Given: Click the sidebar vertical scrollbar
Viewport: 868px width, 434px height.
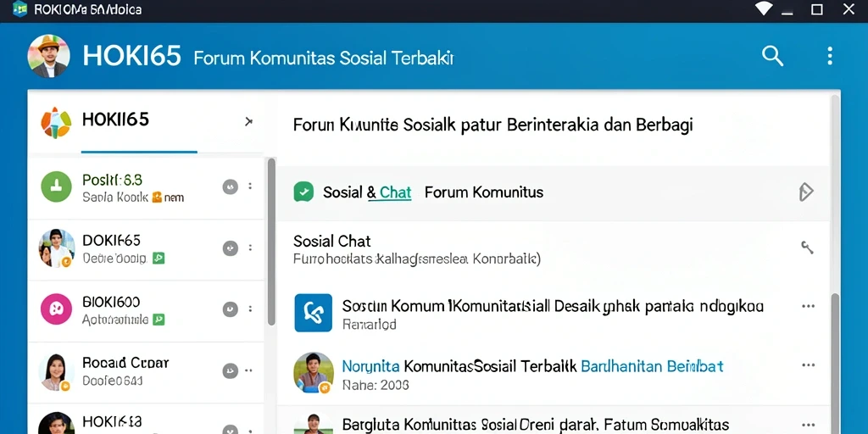Looking at the screenshot, I should pos(271,242).
